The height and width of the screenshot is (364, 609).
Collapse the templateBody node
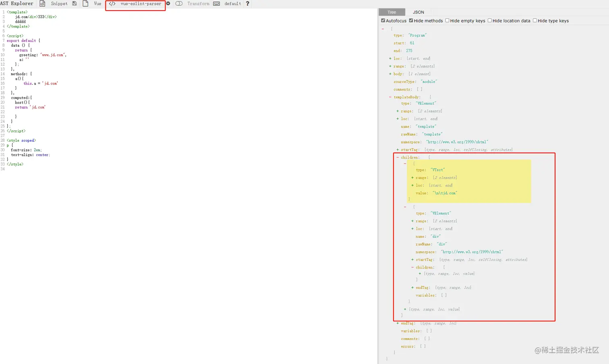(390, 97)
